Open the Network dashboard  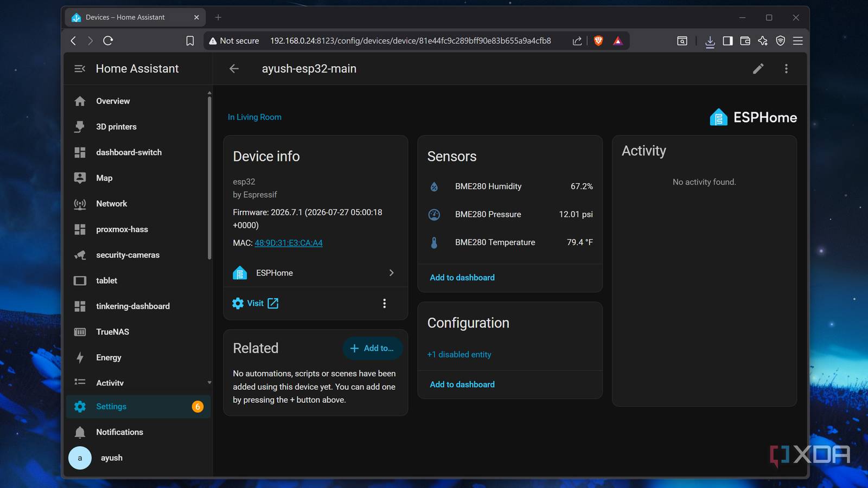coord(138,204)
